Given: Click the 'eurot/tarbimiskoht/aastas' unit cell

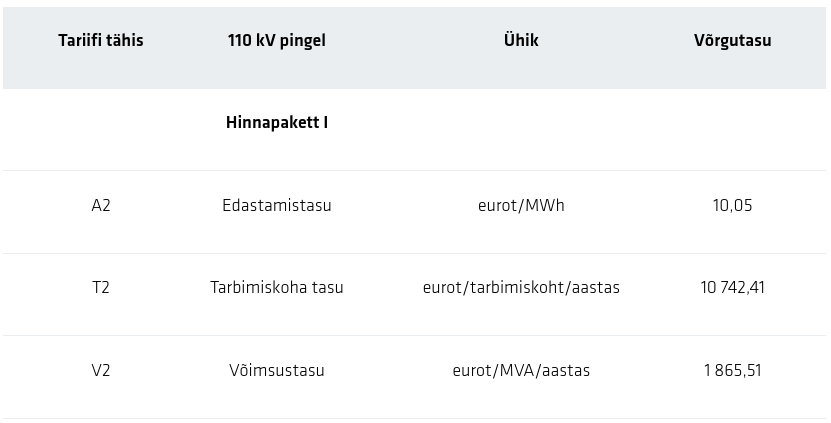Looking at the screenshot, I should [x=521, y=288].
